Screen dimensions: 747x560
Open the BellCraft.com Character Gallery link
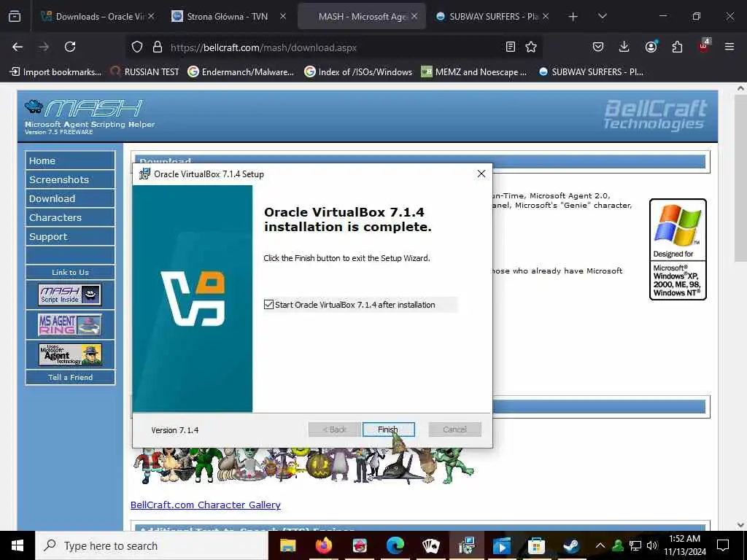[205, 505]
